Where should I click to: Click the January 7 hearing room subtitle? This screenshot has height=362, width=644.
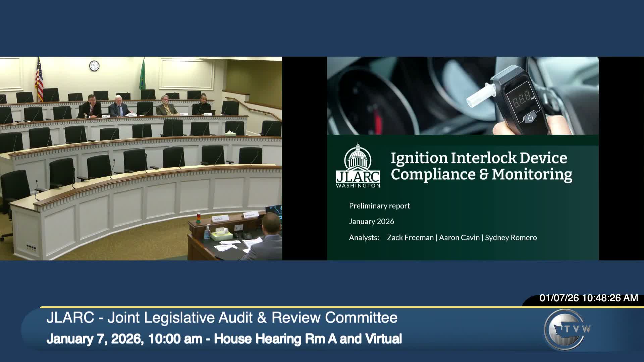[224, 339]
